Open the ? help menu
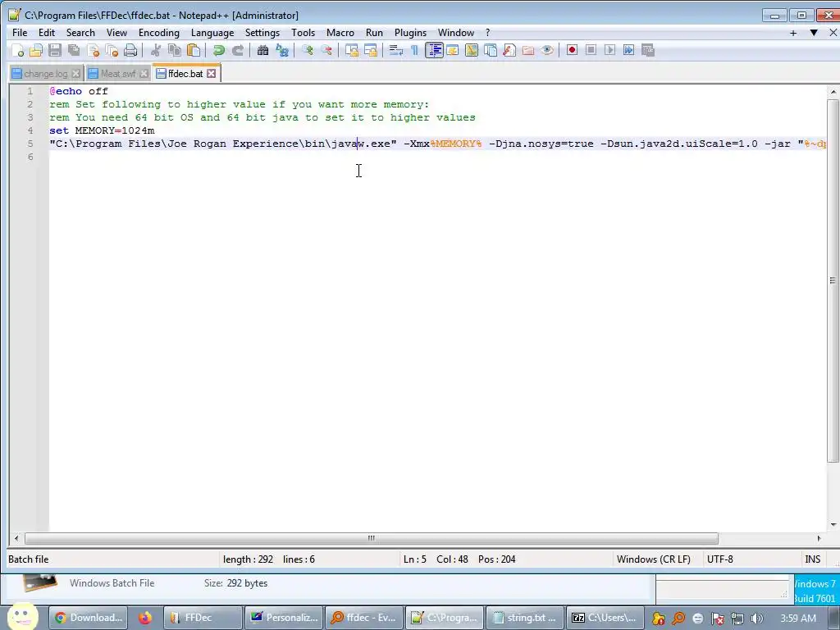This screenshot has width=840, height=630. pos(487,33)
